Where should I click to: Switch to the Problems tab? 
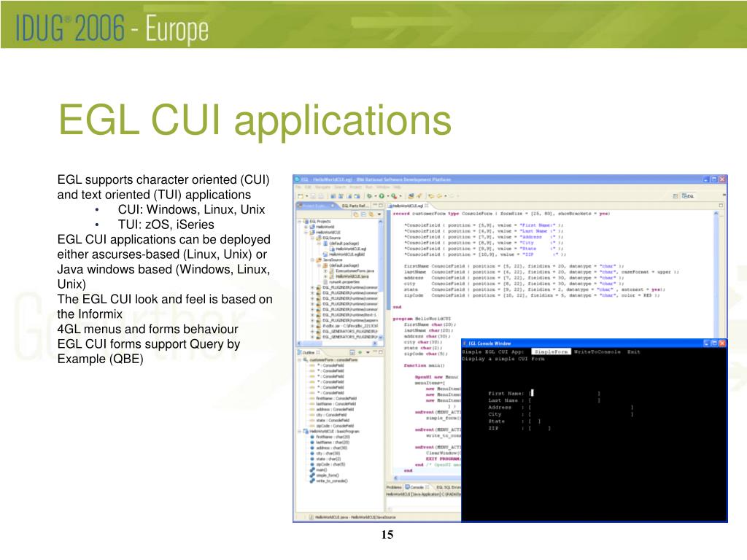coord(394,487)
